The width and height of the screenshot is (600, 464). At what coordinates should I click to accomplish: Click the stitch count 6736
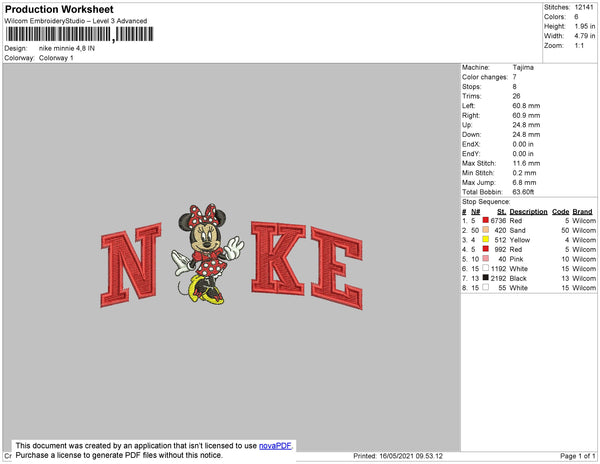(498, 221)
